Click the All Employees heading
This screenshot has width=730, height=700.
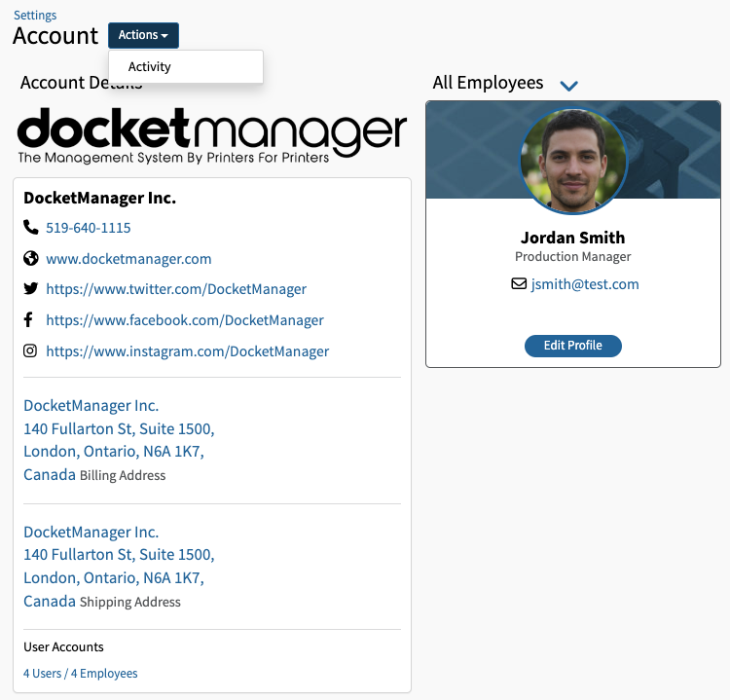(x=488, y=83)
